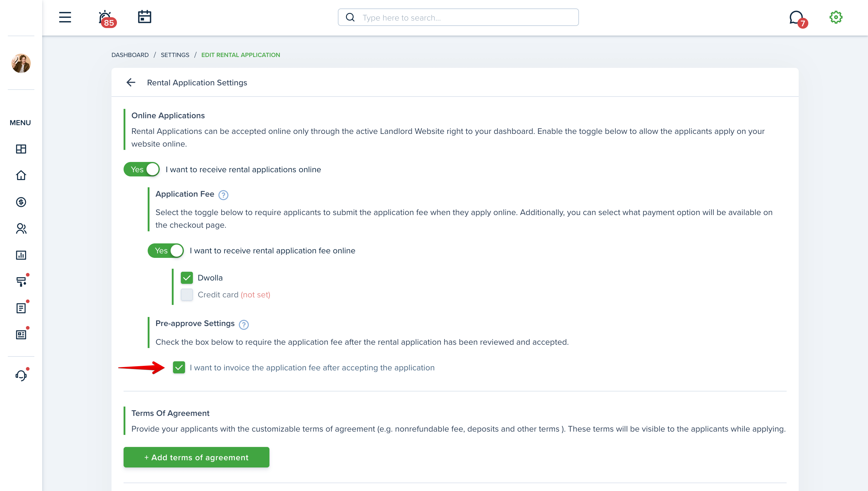Click the Online Applications heading

tap(168, 115)
